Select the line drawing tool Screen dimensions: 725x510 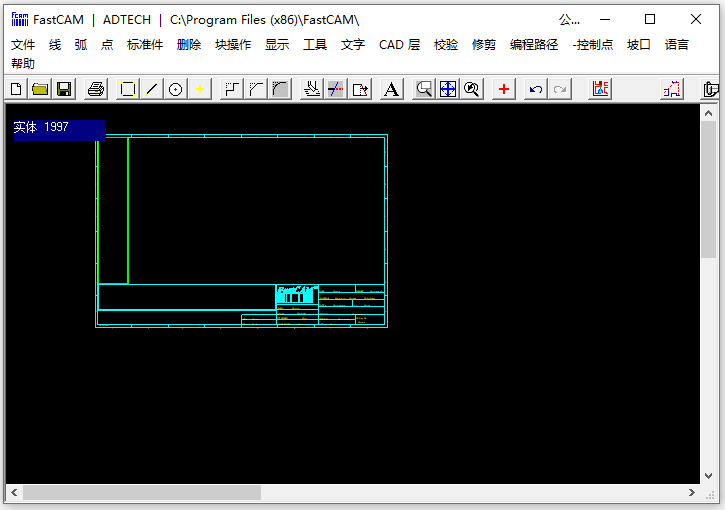pos(152,89)
